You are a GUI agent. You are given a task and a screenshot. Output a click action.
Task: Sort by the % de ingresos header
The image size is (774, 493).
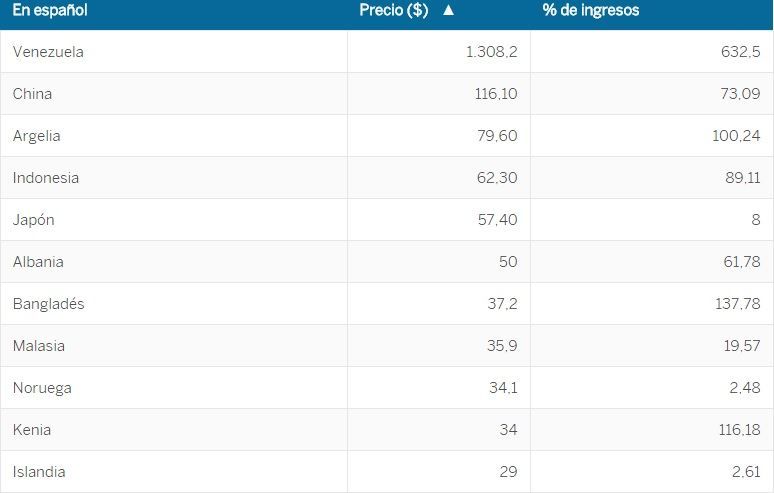coord(590,11)
